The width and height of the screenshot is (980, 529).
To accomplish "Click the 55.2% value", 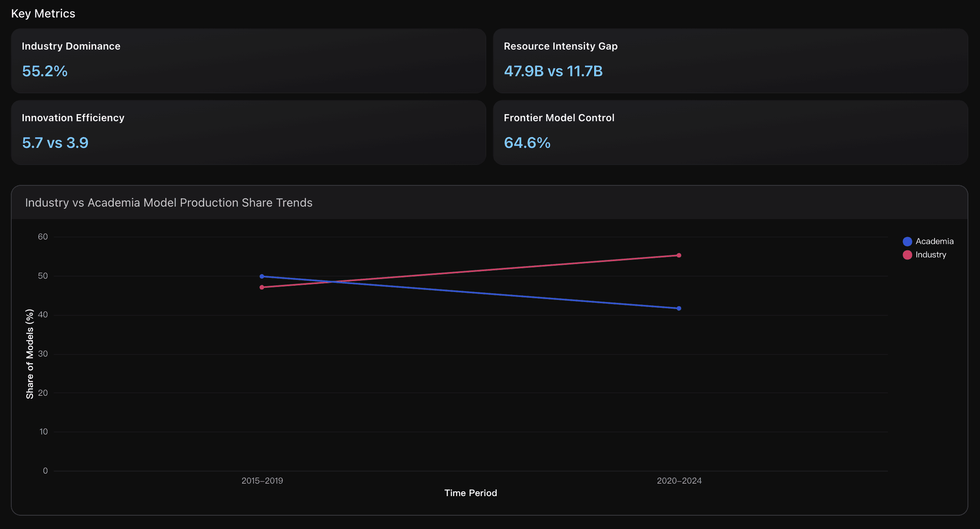I will (45, 71).
